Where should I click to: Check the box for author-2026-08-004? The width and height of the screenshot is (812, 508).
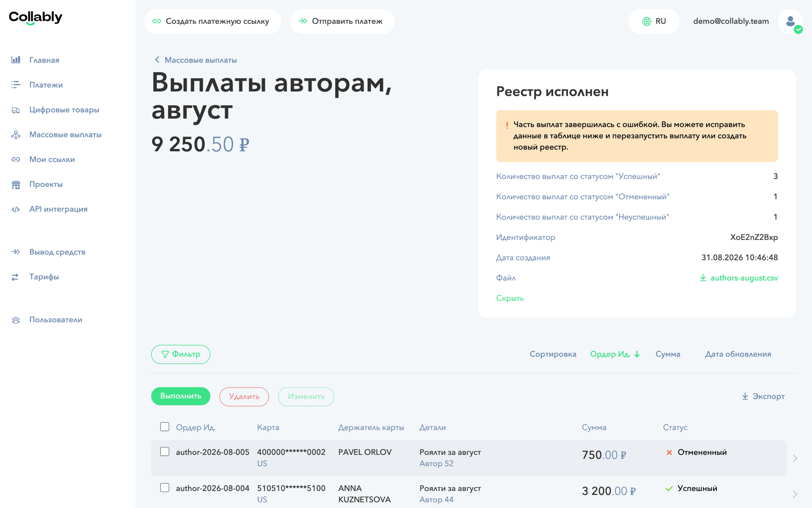(165, 488)
